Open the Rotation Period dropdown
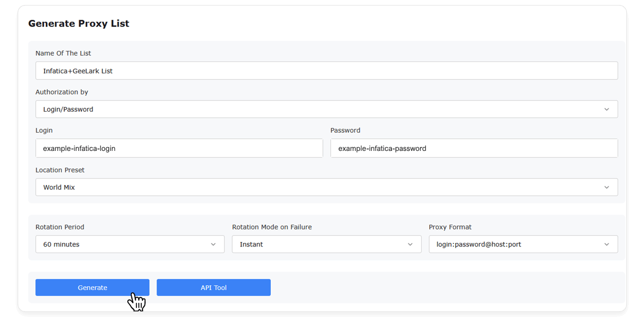Screen dimensions: 644x327 [130, 244]
